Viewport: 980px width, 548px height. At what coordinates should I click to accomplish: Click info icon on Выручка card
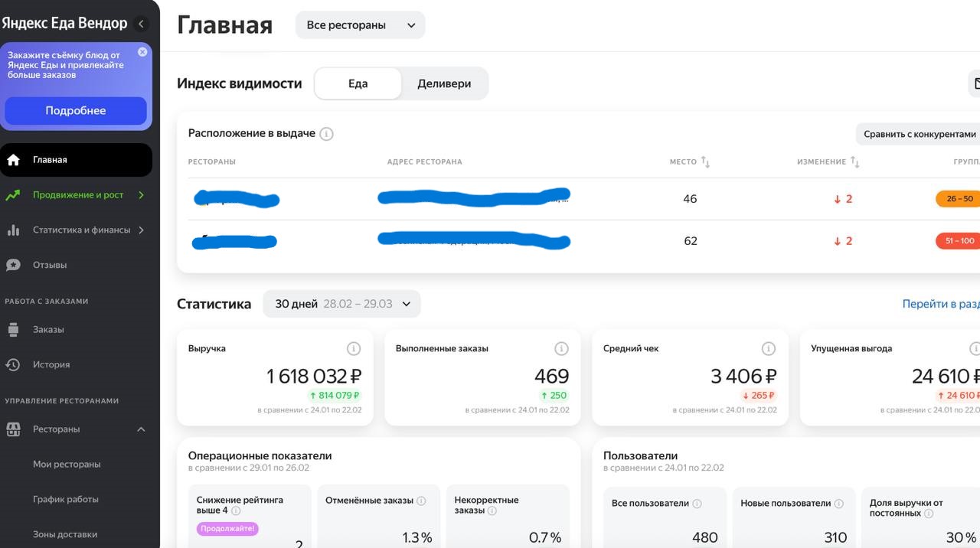pyautogui.click(x=354, y=349)
